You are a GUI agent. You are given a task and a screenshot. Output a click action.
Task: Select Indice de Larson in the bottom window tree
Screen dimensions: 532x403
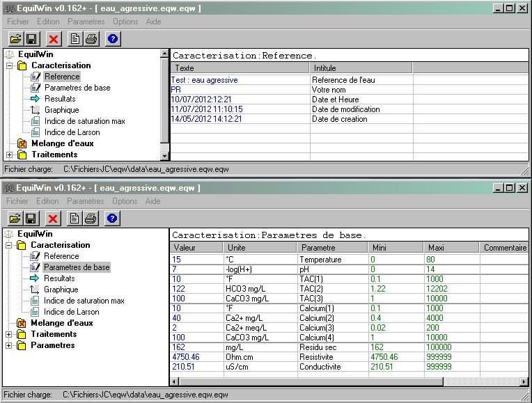coord(72,312)
